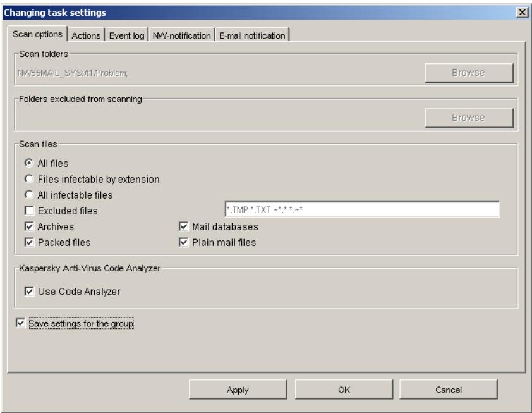Click the excluded files mask input field

point(362,209)
